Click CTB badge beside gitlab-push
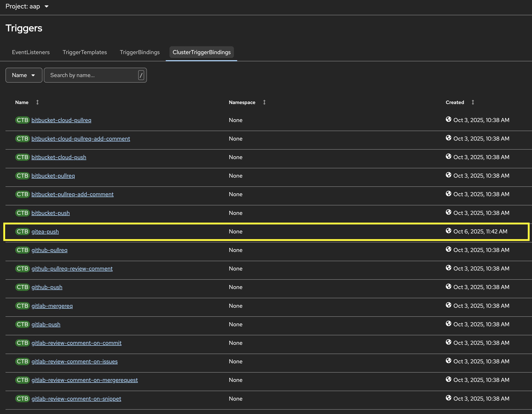532x414 pixels. [x=22, y=324]
